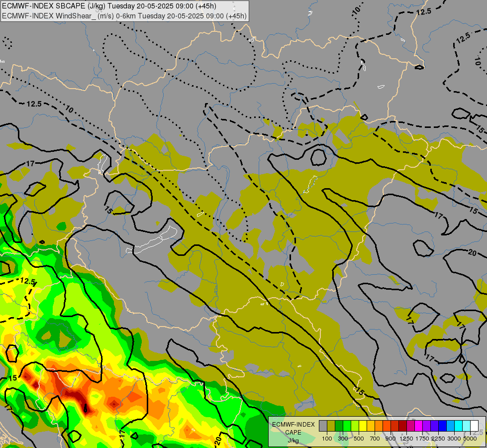The width and height of the screenshot is (487, 448).
Task: Pick the dark green legend swatch
Action: click(x=339, y=426)
